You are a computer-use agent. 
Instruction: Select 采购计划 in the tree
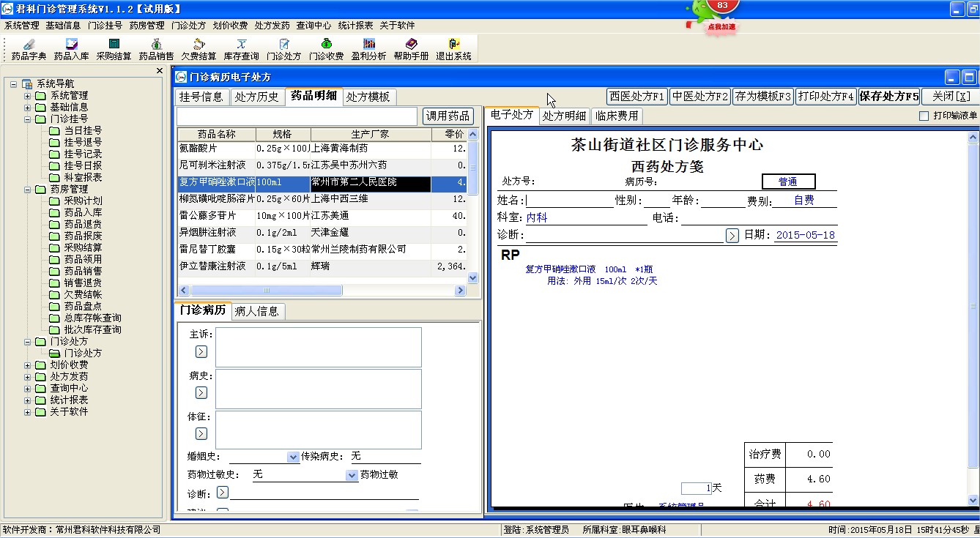pyautogui.click(x=83, y=201)
